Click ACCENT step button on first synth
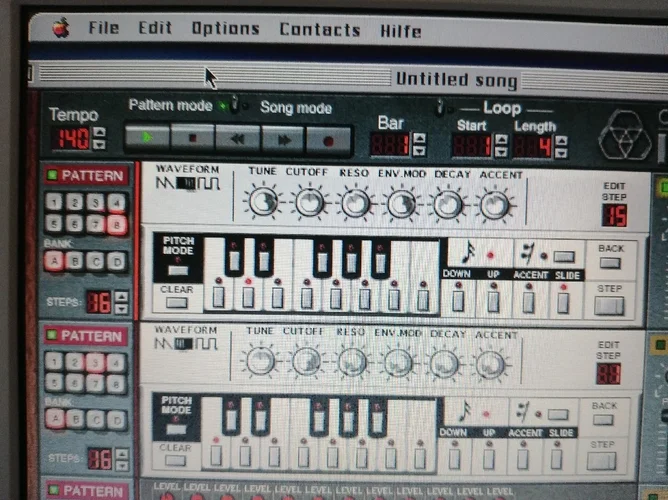The height and width of the screenshot is (500, 668). pyautogui.click(x=528, y=302)
